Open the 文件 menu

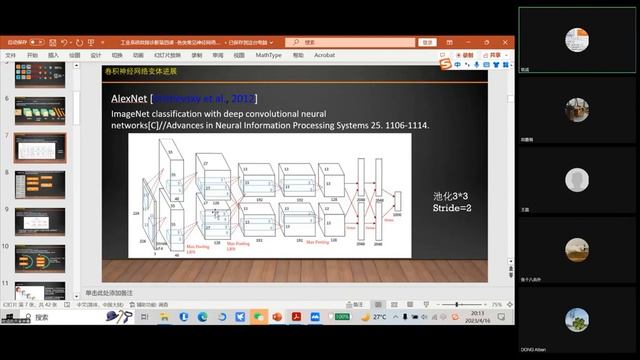pyautogui.click(x=11, y=55)
